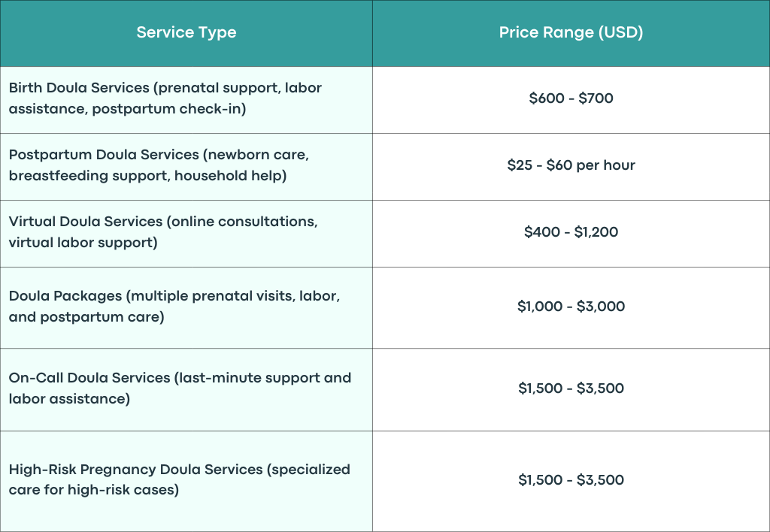Select the $1,000 - $3,000 price cell
The width and height of the screenshot is (770, 532).
click(x=571, y=308)
